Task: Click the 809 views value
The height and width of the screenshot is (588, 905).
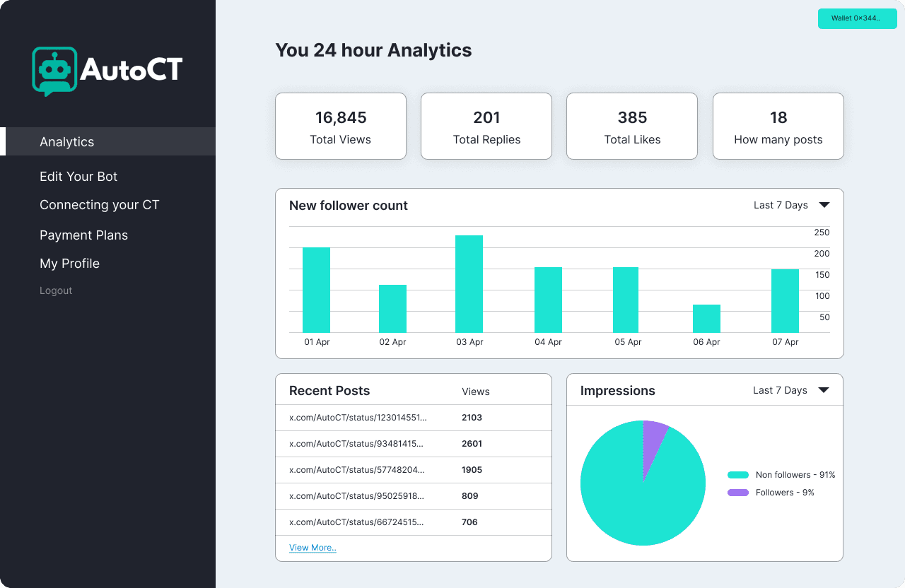Action: [470, 496]
